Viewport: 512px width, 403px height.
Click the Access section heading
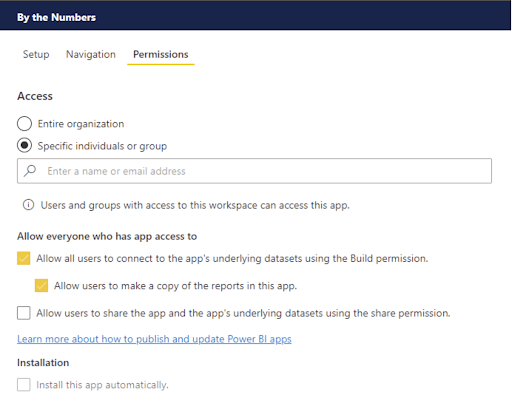tap(35, 96)
